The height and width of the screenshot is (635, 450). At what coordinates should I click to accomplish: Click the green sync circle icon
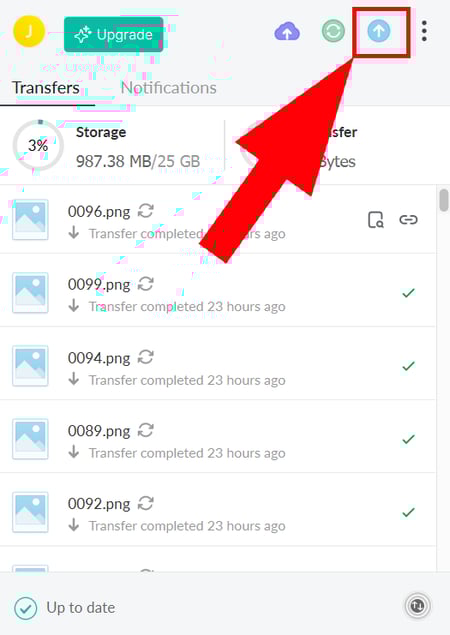point(333,31)
